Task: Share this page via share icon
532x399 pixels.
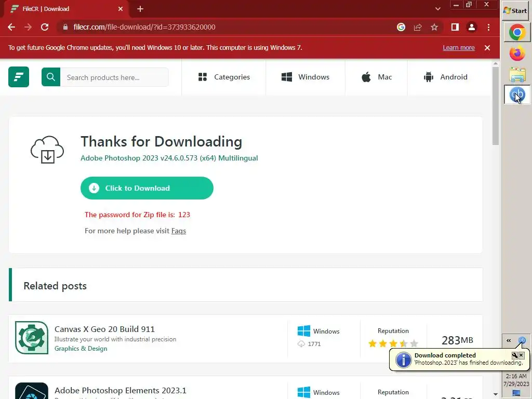Action: coord(418,27)
